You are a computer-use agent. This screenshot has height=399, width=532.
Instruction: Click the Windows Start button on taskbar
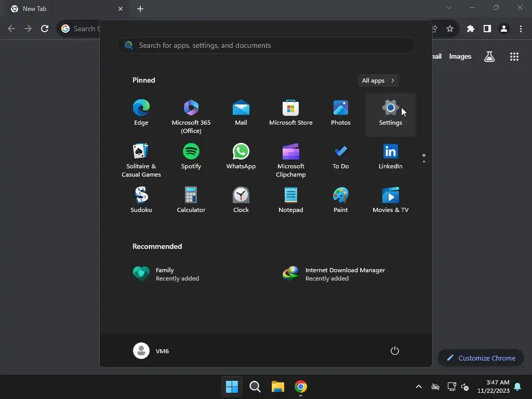pos(232,387)
